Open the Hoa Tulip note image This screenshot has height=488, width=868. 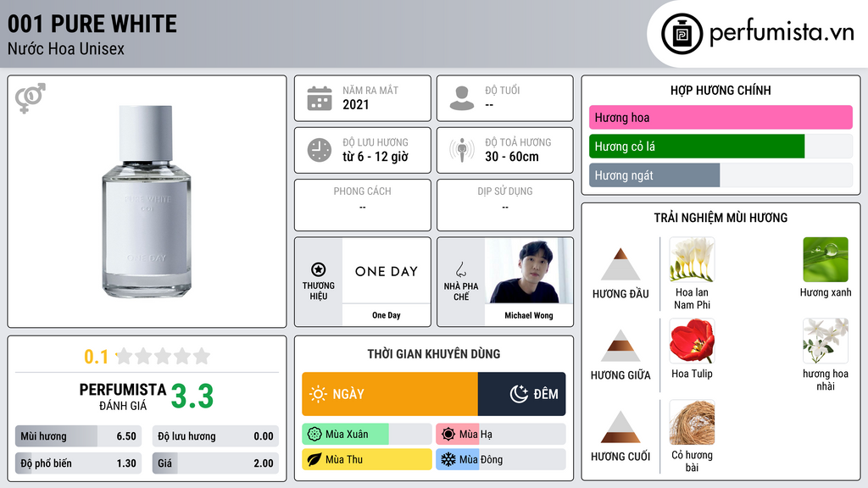(692, 341)
